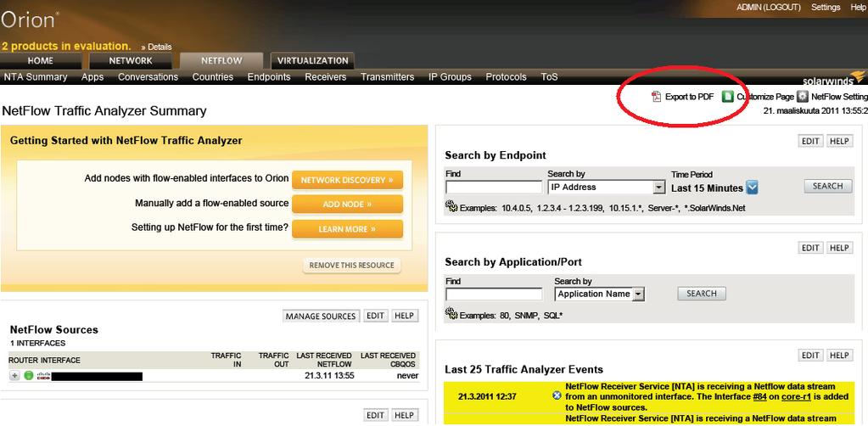This screenshot has height=426, width=868.
Task: Open the Countries view
Action: coord(213,77)
